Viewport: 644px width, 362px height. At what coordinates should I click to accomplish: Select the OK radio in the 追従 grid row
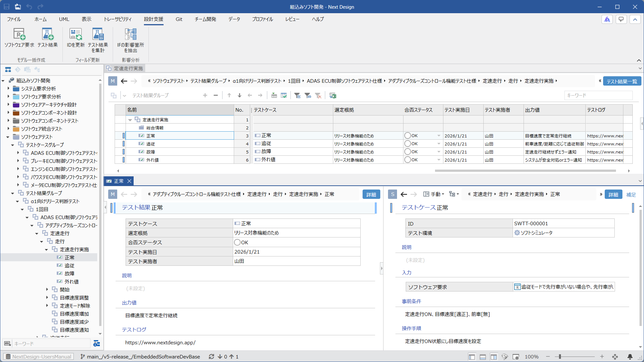pyautogui.click(x=408, y=144)
